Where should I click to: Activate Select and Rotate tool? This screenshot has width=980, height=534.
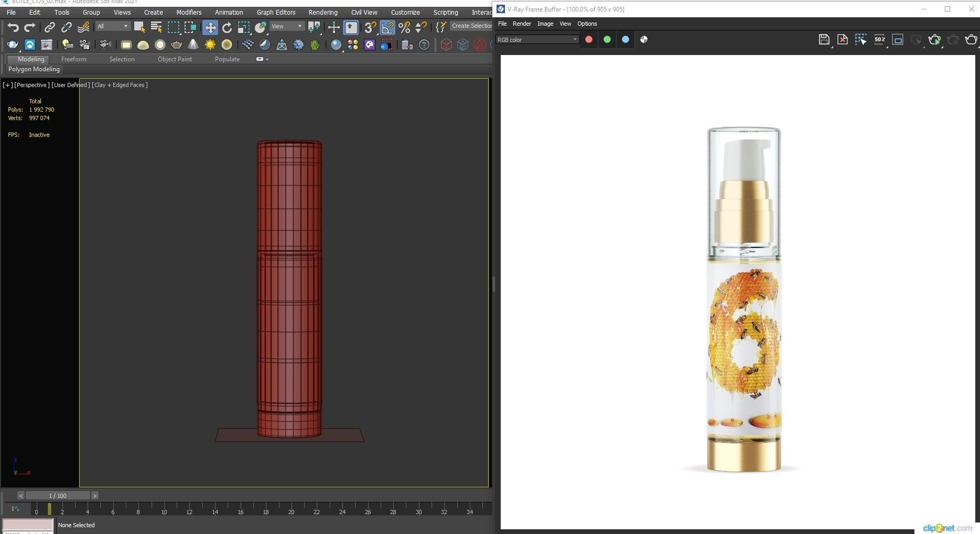click(227, 27)
